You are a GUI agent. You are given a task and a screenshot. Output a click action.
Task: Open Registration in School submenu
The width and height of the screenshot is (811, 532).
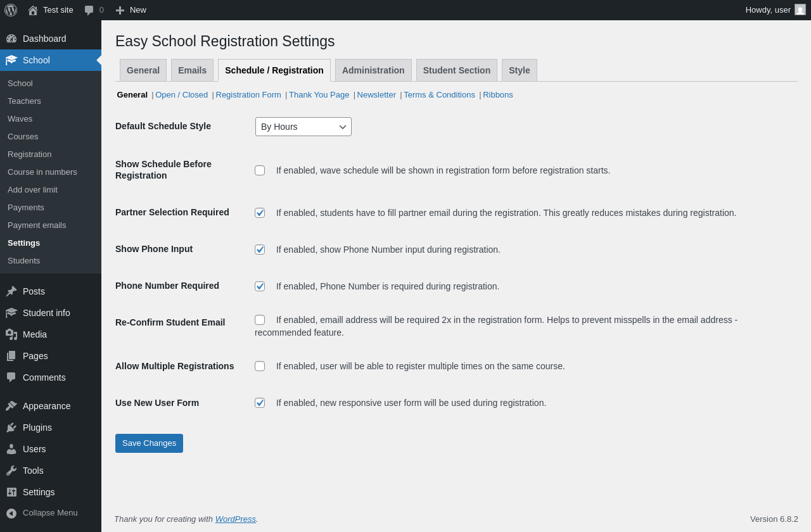pyautogui.click(x=51, y=155)
